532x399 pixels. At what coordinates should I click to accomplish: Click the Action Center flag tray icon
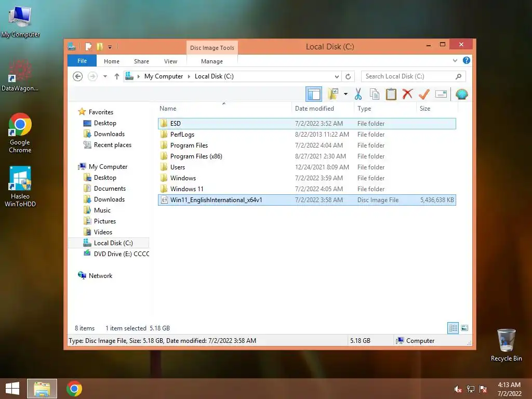tap(483, 389)
